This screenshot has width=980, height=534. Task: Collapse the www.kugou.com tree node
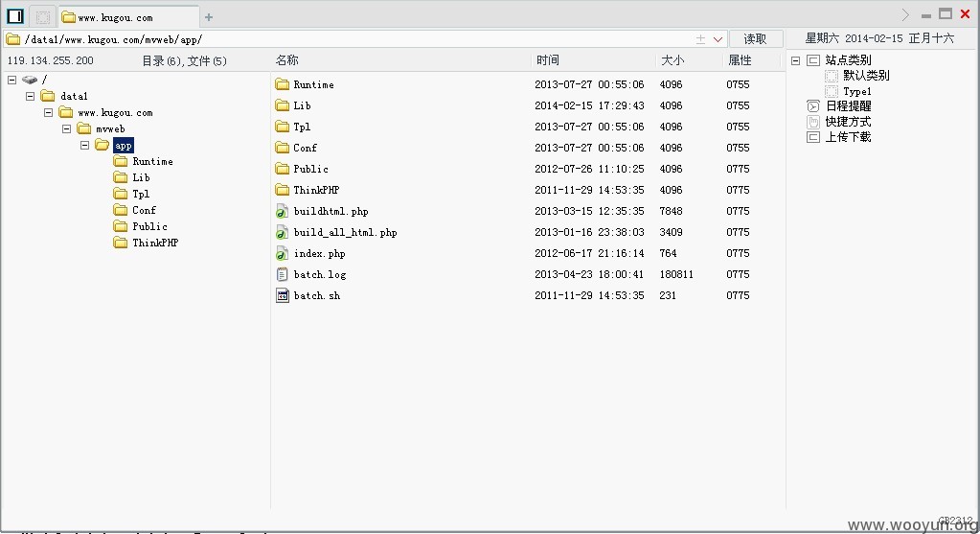coord(48,112)
